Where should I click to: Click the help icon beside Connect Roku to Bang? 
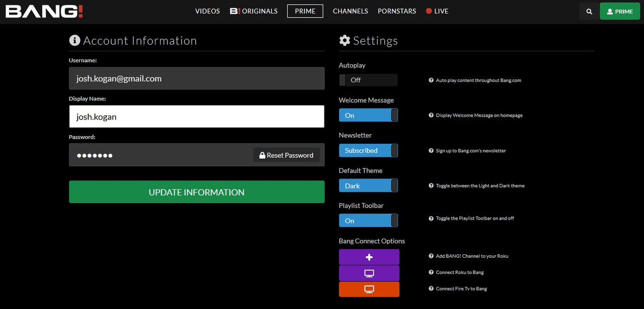click(431, 272)
